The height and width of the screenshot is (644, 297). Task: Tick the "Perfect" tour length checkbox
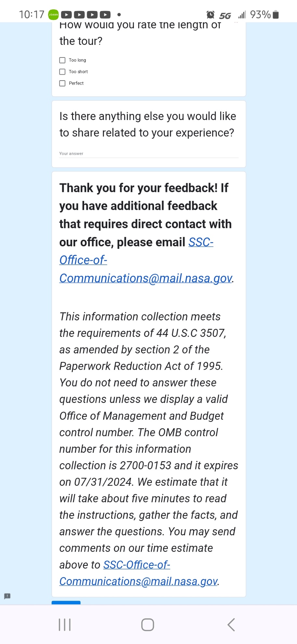[62, 83]
